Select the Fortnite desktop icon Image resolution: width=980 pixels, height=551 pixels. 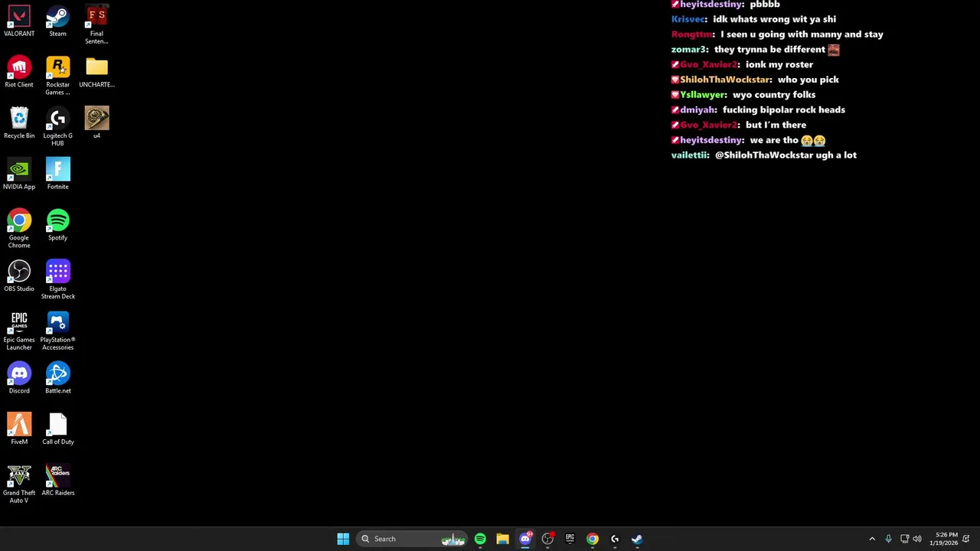tap(57, 174)
